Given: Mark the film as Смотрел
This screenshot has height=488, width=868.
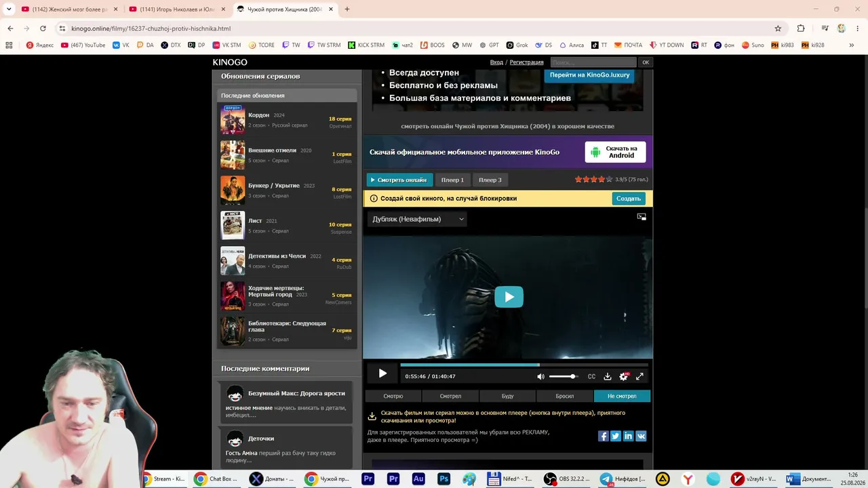Looking at the screenshot, I should 450,396.
